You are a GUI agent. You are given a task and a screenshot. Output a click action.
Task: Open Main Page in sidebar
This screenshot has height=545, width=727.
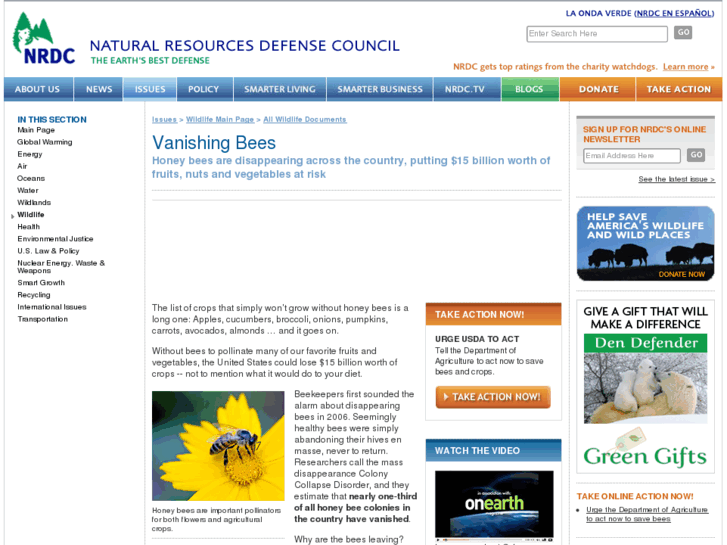(x=36, y=130)
